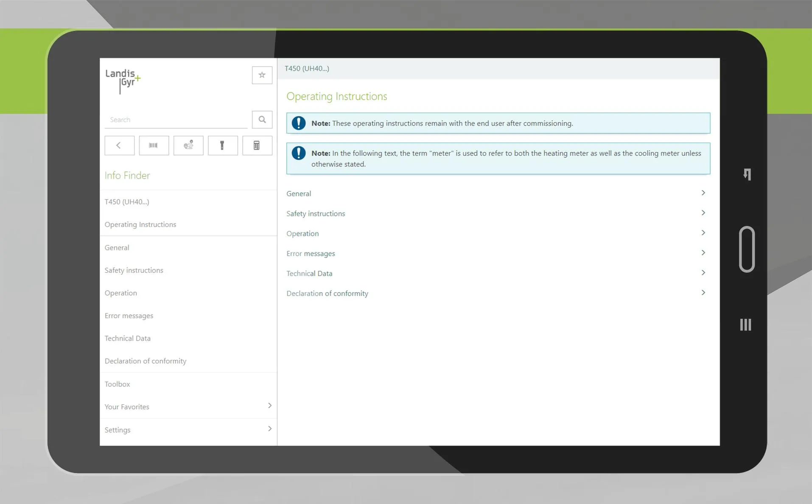Open Toolbox in the sidebar

tap(118, 384)
